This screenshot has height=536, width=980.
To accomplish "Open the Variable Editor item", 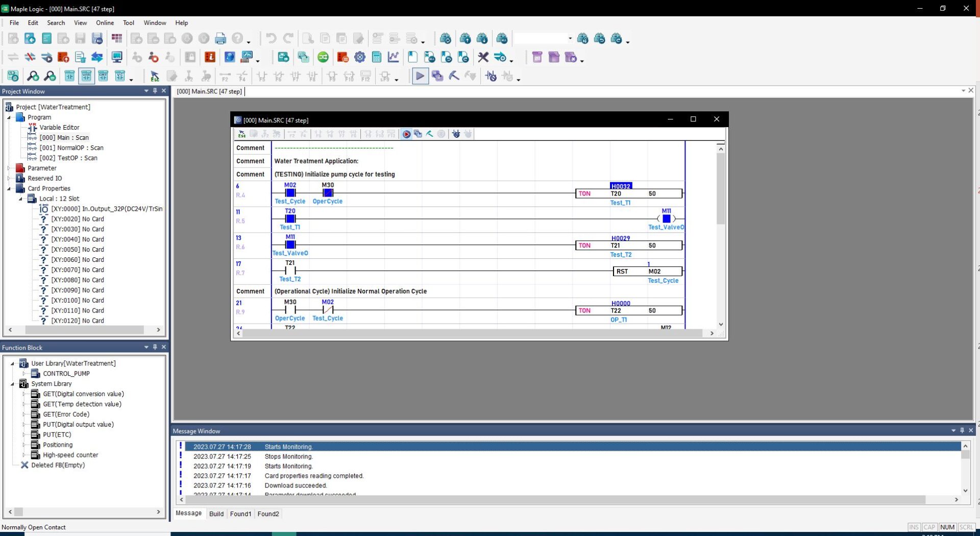I will pyautogui.click(x=59, y=127).
